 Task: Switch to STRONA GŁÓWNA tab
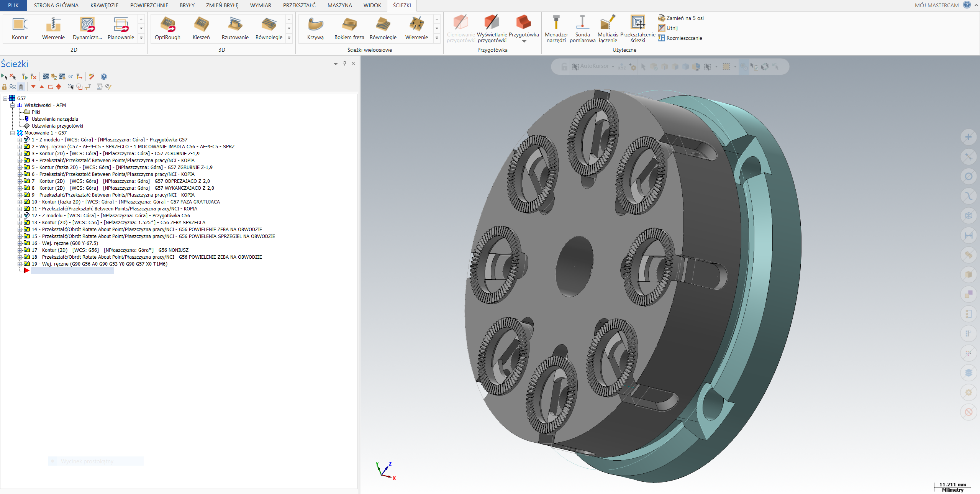click(x=56, y=5)
